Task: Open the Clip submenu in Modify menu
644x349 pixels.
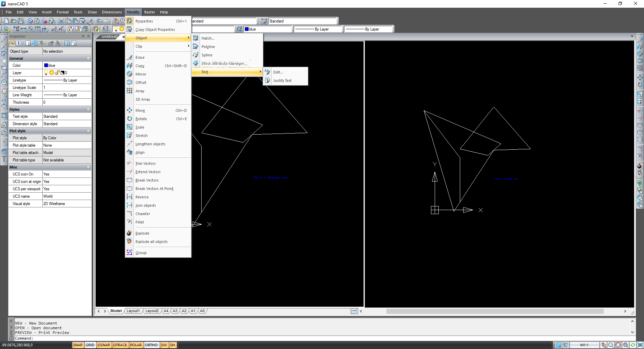Action: click(158, 46)
